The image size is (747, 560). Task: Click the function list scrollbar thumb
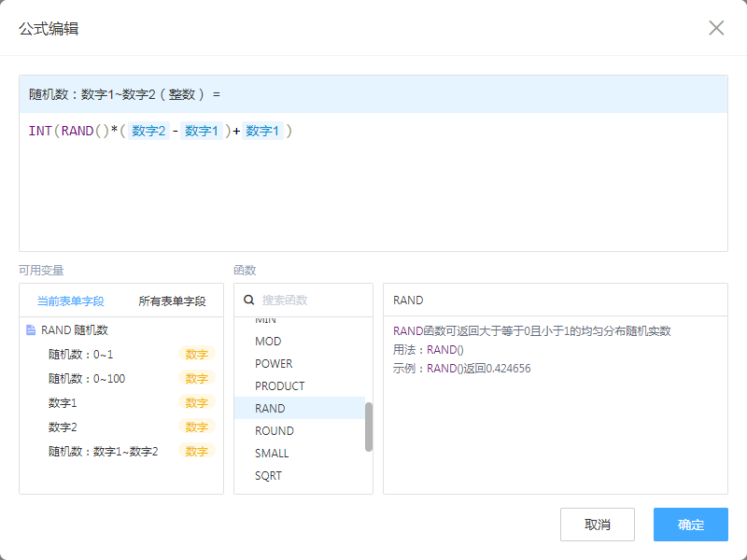369,427
